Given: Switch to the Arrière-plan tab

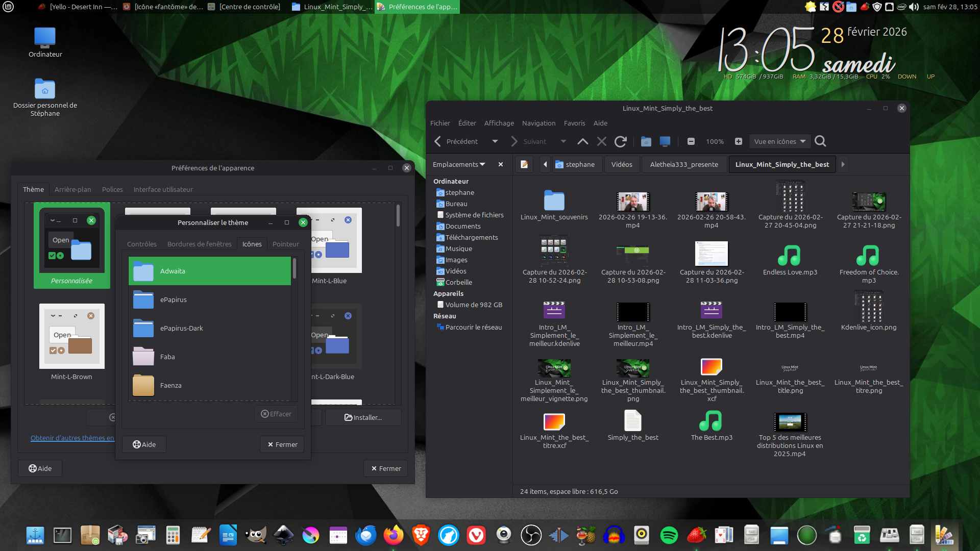Looking at the screenshot, I should (73, 189).
